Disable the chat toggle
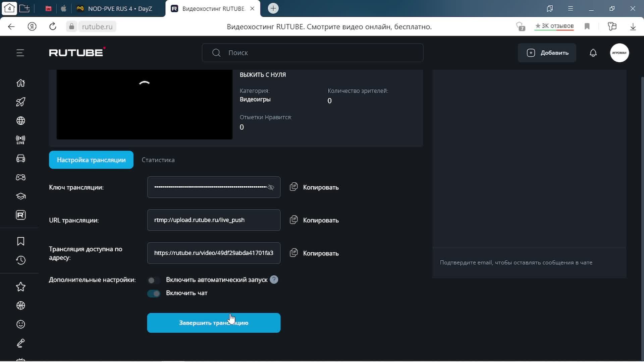The width and height of the screenshot is (644, 362). (154, 293)
